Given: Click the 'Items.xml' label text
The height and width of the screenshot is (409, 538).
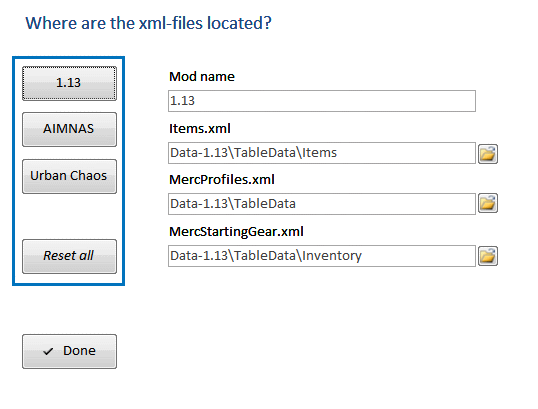Looking at the screenshot, I should pyautogui.click(x=200, y=129).
